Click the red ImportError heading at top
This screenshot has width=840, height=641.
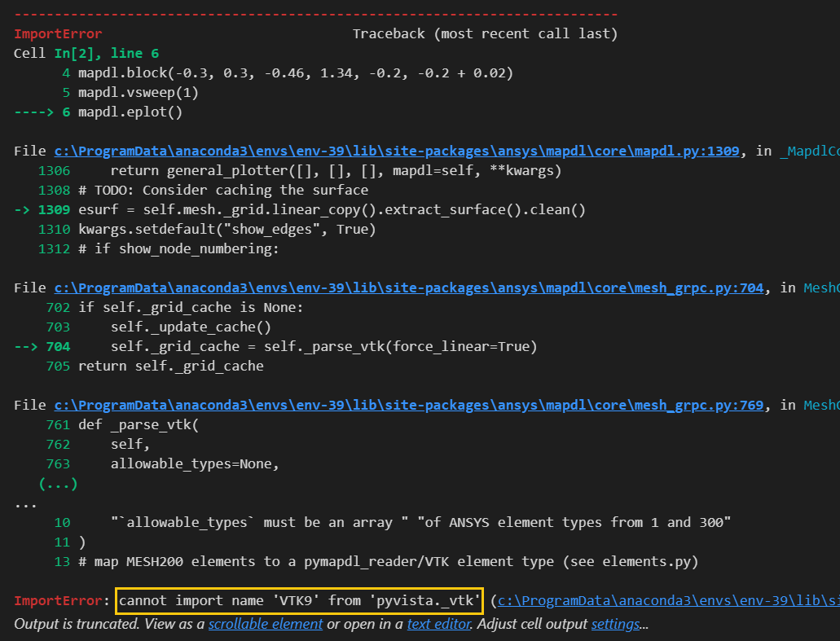point(58,33)
